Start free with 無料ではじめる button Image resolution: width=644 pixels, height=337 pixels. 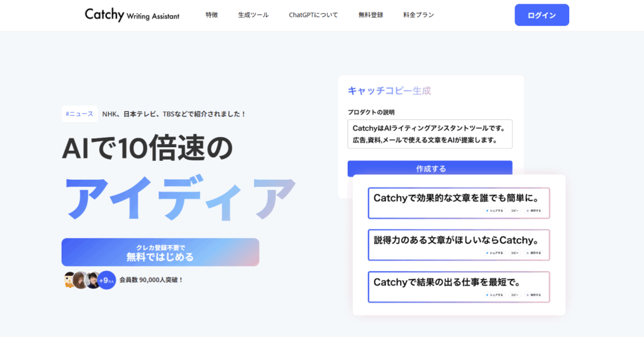(160, 252)
